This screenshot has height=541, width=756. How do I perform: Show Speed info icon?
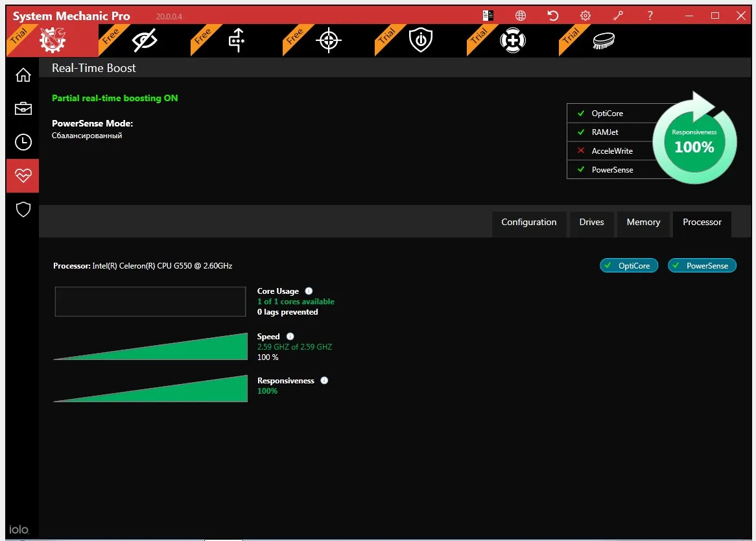click(x=290, y=336)
